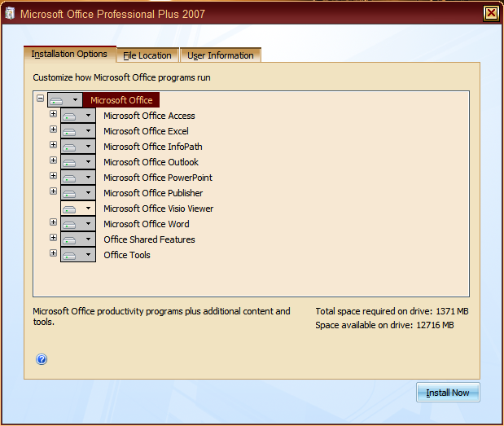Select Microsoft Office Word label
This screenshot has width=504, height=426.
tap(147, 224)
